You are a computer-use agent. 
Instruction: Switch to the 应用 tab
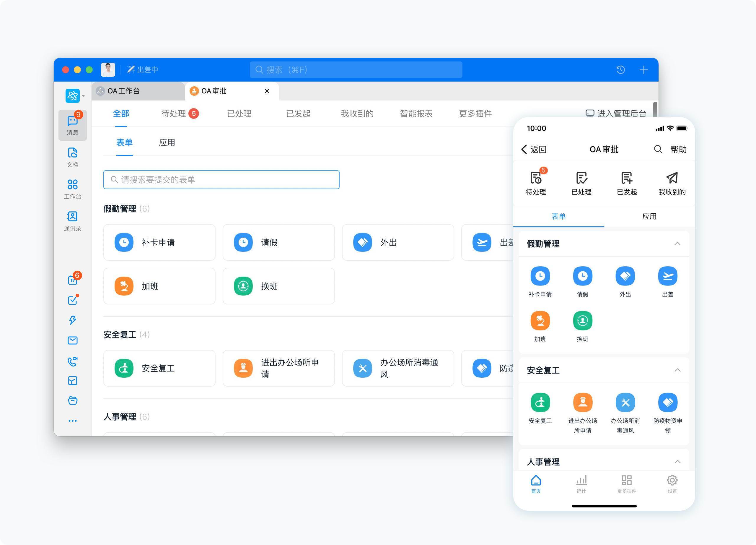[167, 142]
